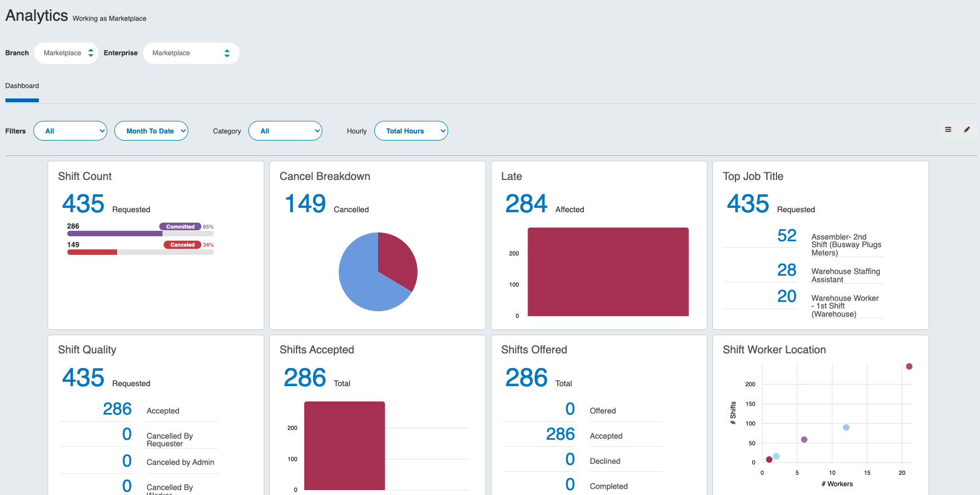Open the Enterprise Marketplace dropdown
The width and height of the screenshot is (980, 495).
coord(191,53)
